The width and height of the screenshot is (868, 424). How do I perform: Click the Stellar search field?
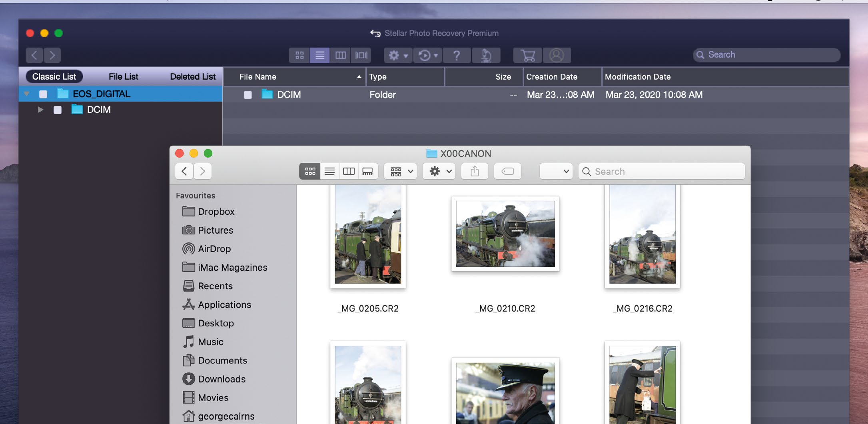click(766, 55)
